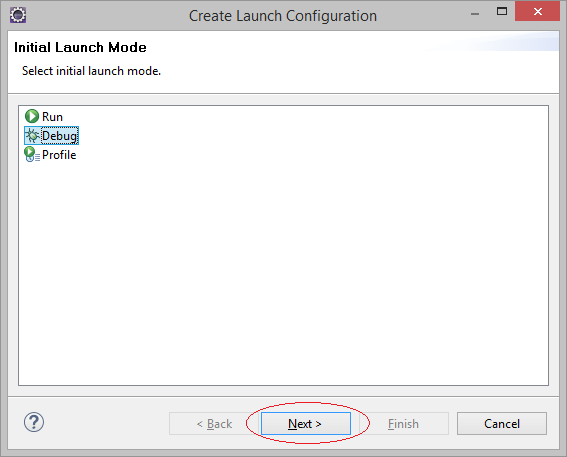This screenshot has height=457, width=567.
Task: Cancel the launch configuration wizard
Action: point(502,423)
